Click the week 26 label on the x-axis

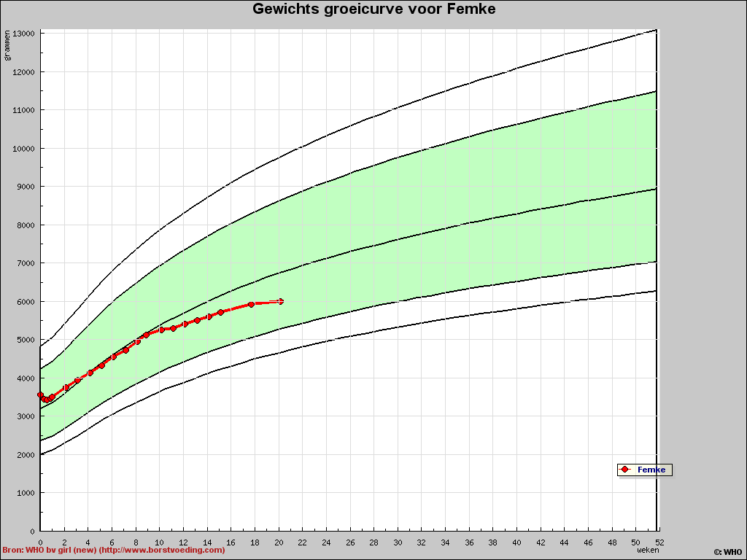pos(350,542)
